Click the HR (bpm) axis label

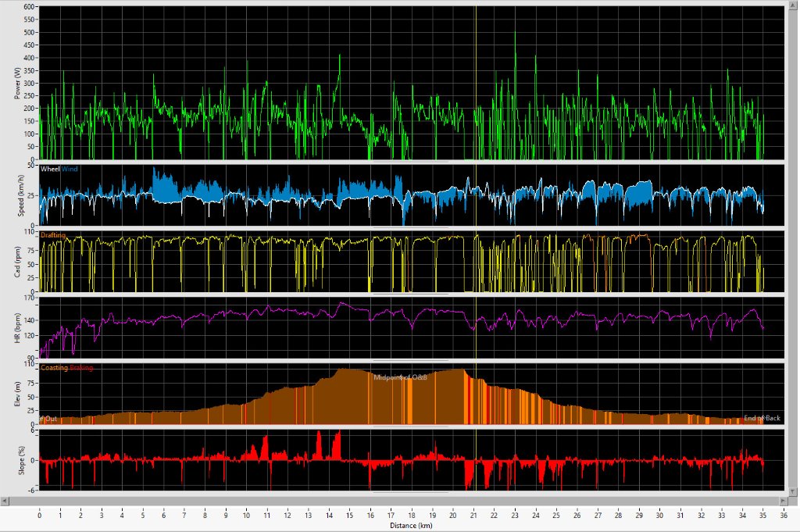point(17,327)
